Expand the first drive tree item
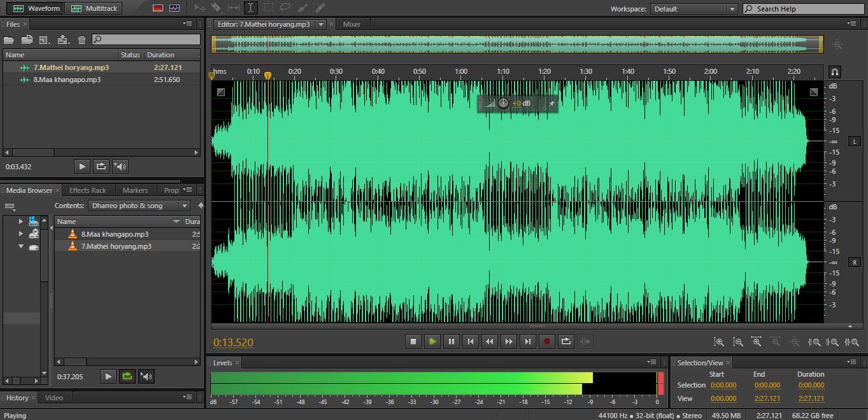 (x=20, y=221)
